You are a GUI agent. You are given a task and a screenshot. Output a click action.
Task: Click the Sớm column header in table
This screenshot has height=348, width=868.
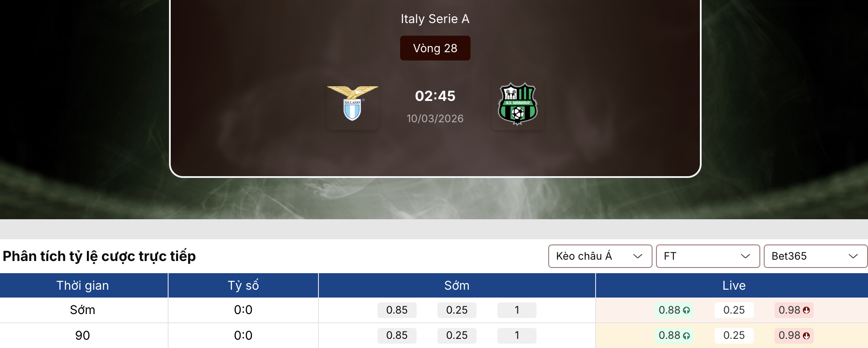click(457, 285)
